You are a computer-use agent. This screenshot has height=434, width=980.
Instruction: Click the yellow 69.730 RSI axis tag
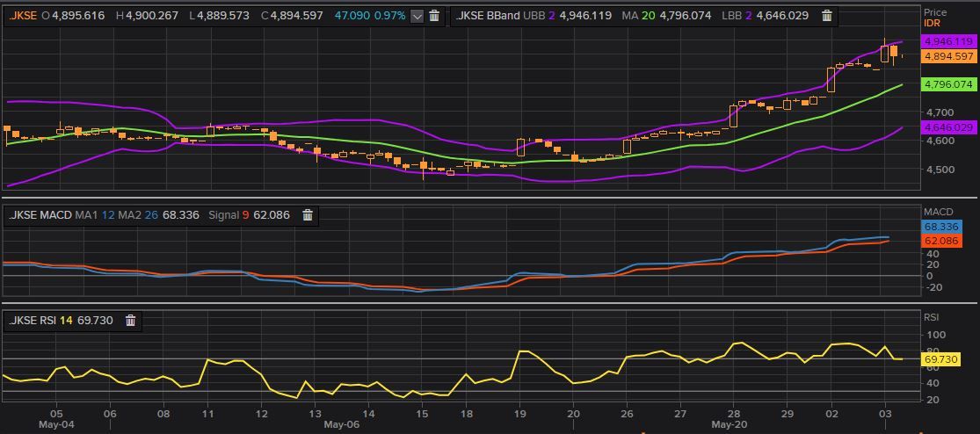click(942, 360)
